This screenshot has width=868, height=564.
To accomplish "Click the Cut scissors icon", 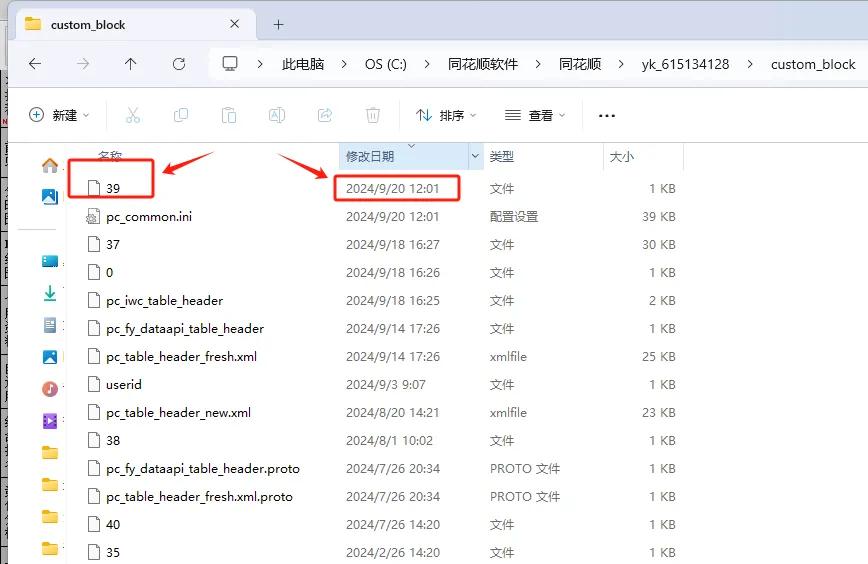I will tap(133, 115).
